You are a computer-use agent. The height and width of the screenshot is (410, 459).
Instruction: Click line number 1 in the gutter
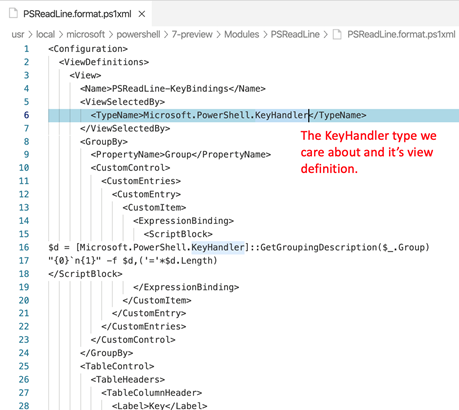[x=26, y=49]
